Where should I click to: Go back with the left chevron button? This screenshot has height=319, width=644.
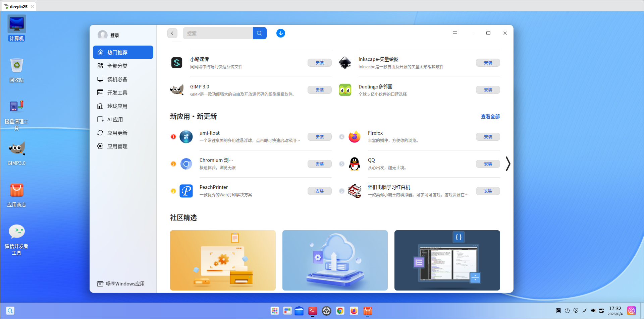172,33
